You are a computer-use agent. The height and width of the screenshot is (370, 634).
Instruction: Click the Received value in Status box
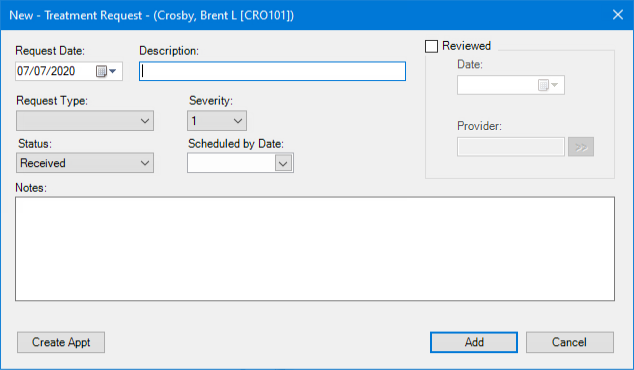click(x=43, y=163)
